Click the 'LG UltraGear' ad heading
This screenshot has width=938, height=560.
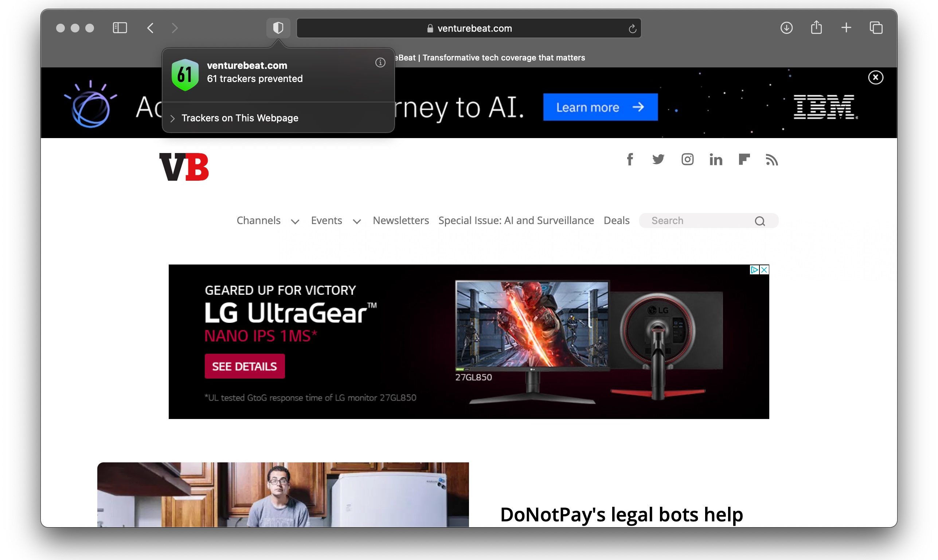290,313
